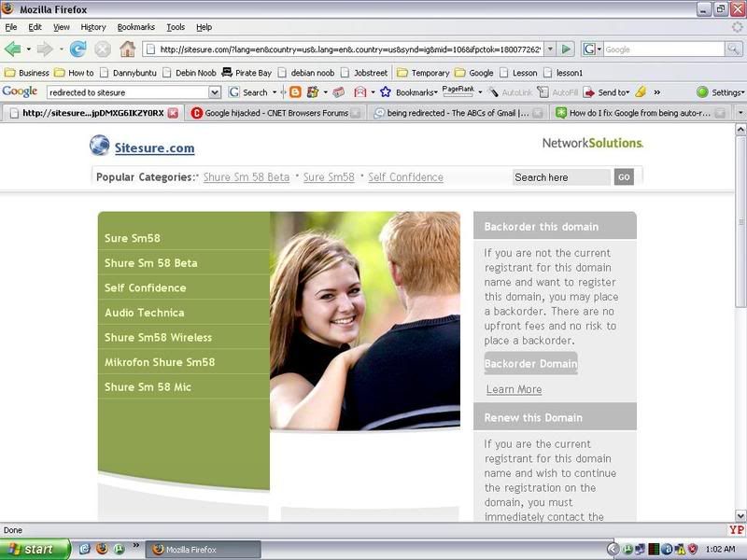
Task: Click the green Go arrow next to address bar
Action: point(566,49)
